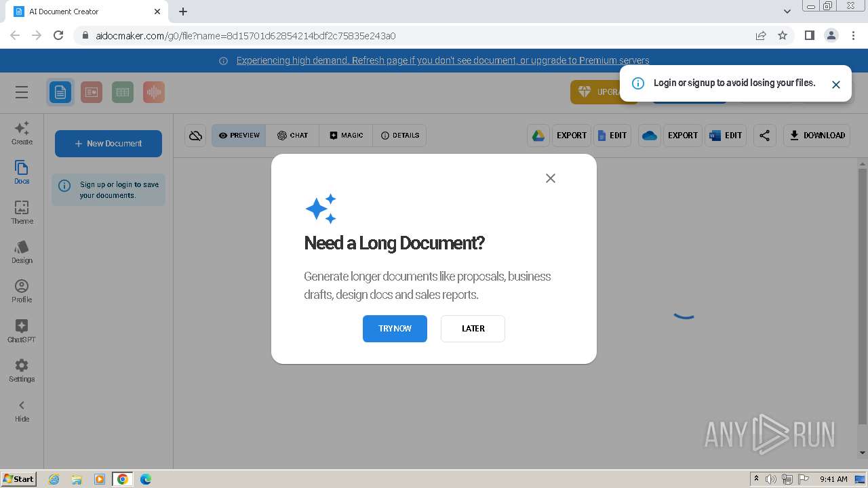The width and height of the screenshot is (868, 488).
Task: Open the high demand upgrade banner link
Action: click(x=443, y=60)
